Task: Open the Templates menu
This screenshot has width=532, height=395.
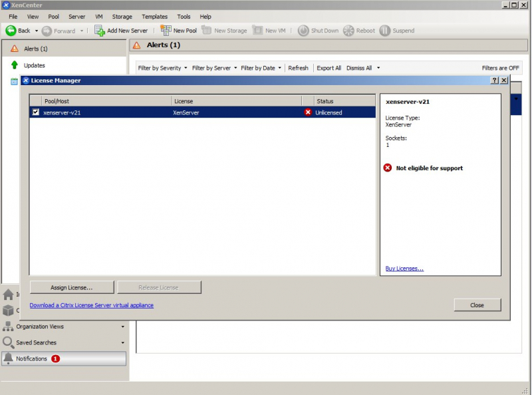Action: click(154, 16)
